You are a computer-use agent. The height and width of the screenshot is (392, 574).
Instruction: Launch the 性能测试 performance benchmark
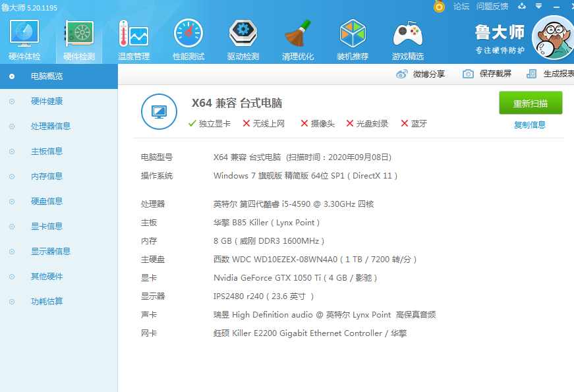click(x=188, y=40)
